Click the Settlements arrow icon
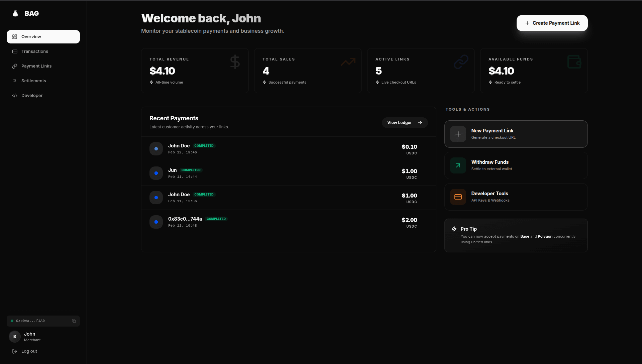Viewport: 642px width, 364px height. (14, 81)
